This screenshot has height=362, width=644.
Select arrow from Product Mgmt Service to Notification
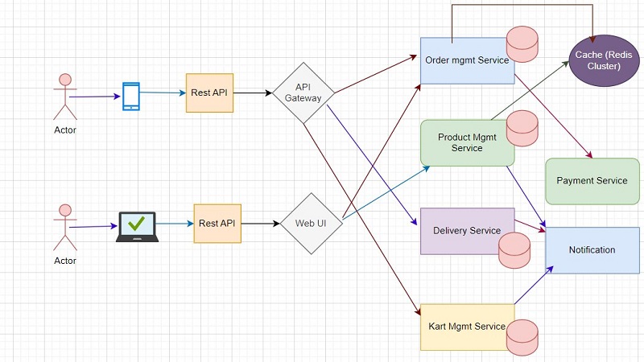tap(526, 196)
